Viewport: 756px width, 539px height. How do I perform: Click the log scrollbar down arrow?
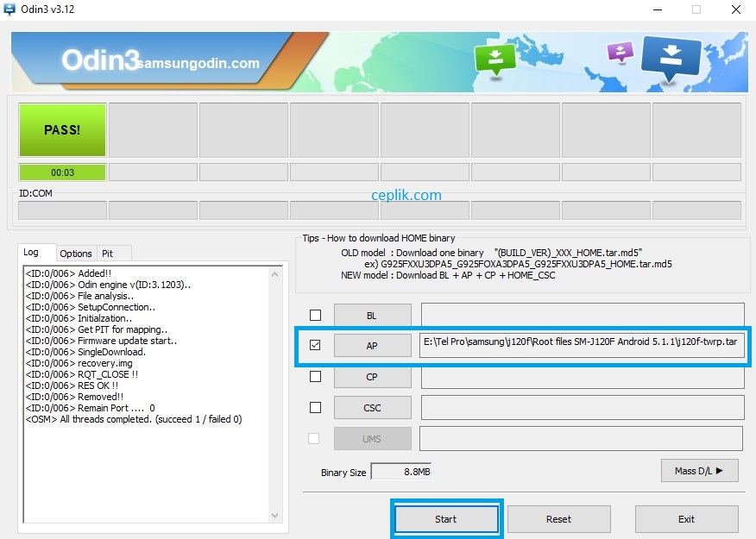point(274,516)
